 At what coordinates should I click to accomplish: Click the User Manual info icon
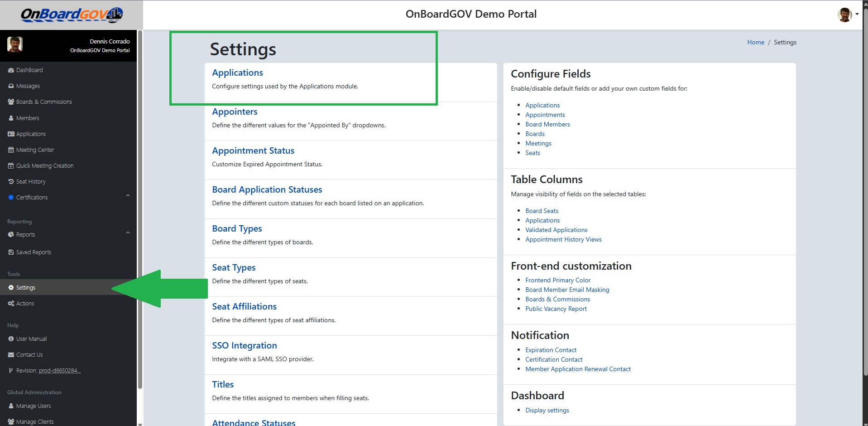11,339
